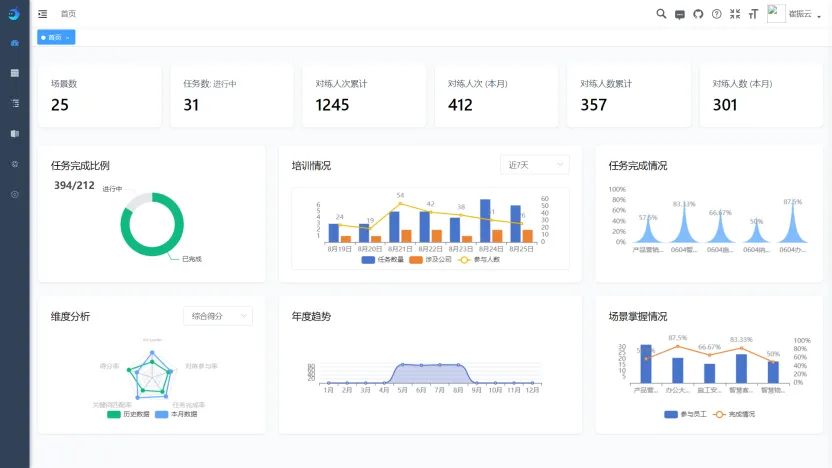Open the GitHub icon in the top bar
Image resolution: width=832 pixels, height=468 pixels.
[x=698, y=14]
